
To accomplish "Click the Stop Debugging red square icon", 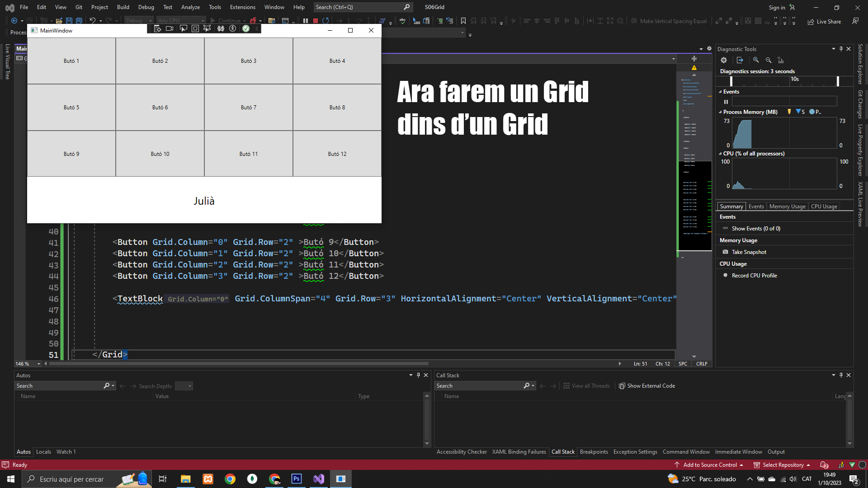I will click(316, 21).
